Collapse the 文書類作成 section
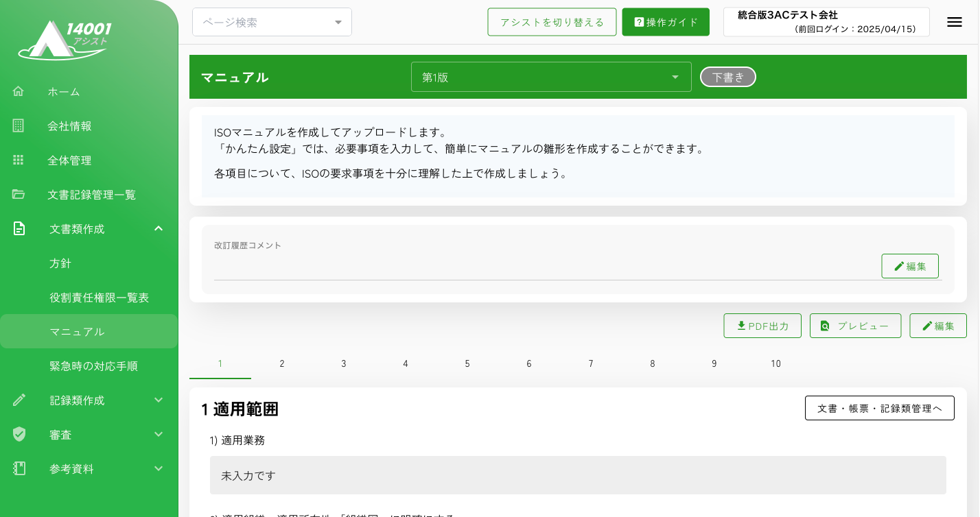The height and width of the screenshot is (517, 980). coord(159,228)
